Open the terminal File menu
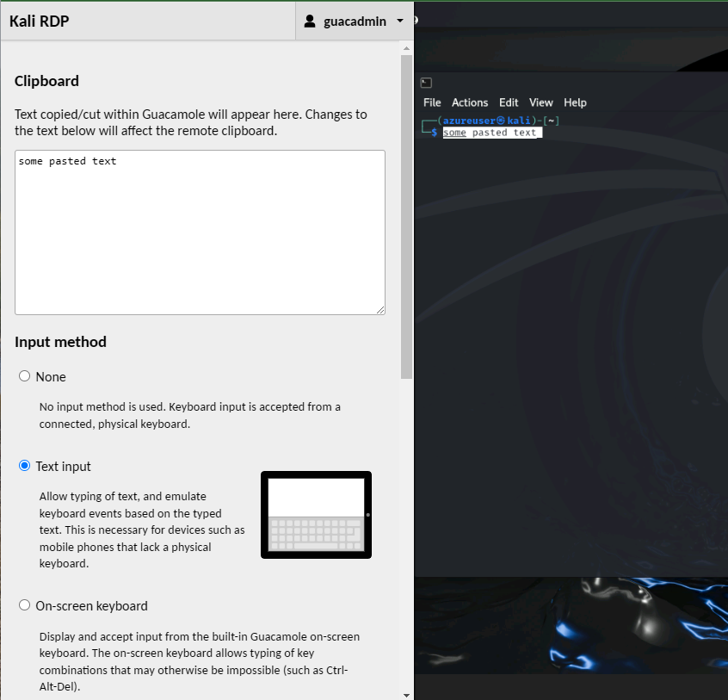Viewport: 728px width, 700px height. (432, 102)
